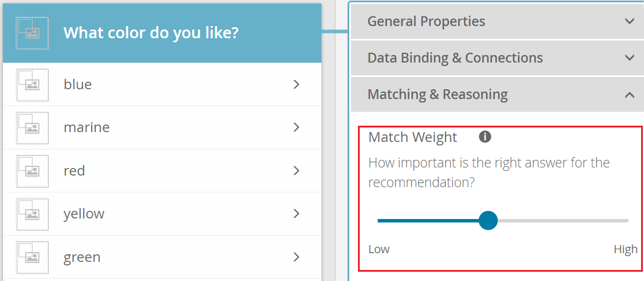
Task: Click the image placeholder beside green
Action: (32, 257)
